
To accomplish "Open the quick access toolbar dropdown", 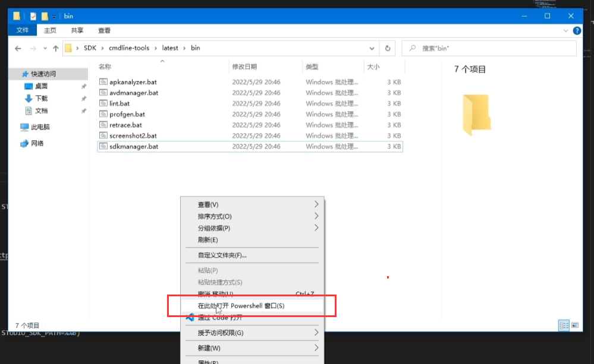I will click(54, 17).
